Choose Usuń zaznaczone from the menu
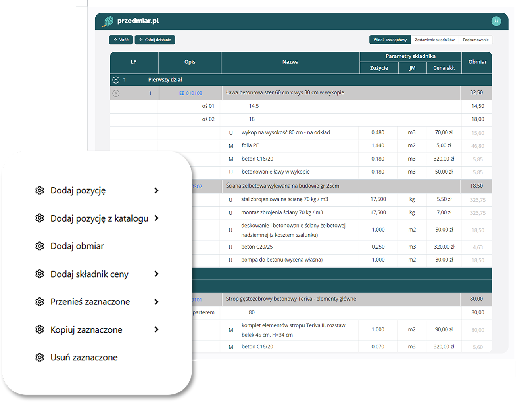 tap(84, 358)
